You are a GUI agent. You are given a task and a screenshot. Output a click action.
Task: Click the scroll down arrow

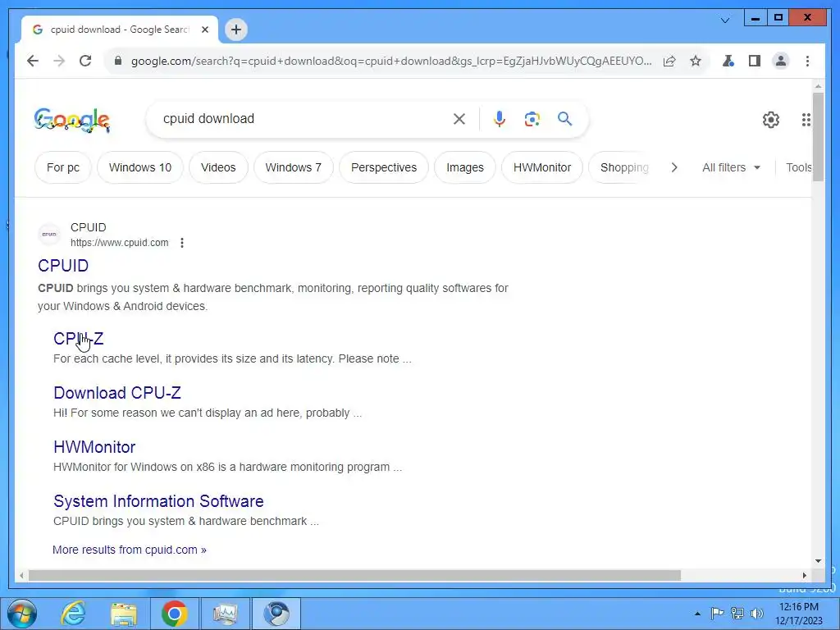coord(818,561)
